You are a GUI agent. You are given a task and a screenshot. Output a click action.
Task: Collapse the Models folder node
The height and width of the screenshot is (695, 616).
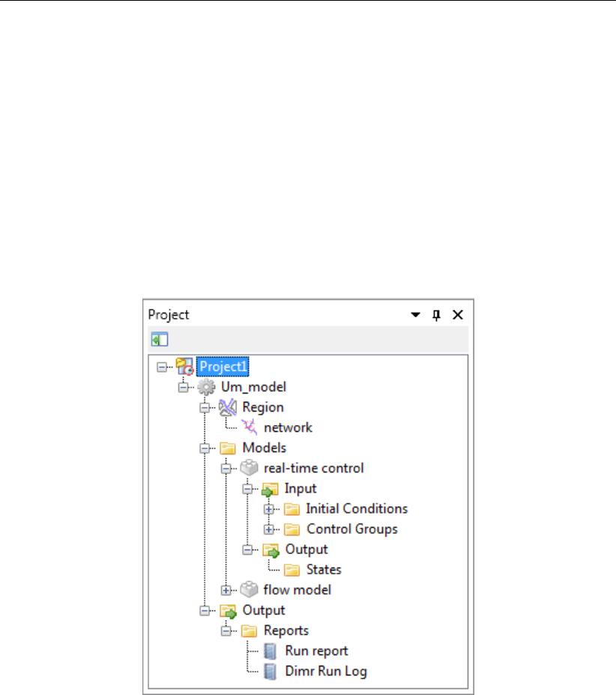point(205,448)
